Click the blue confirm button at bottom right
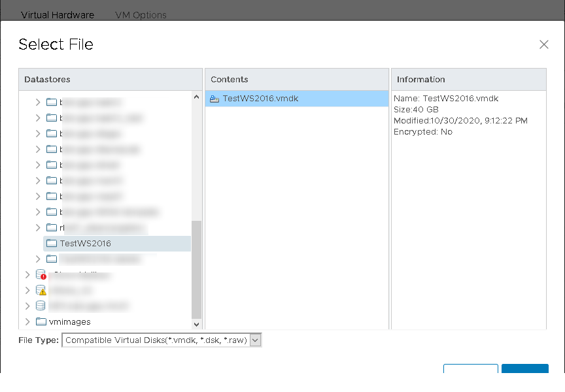565x392 pixels. pyautogui.click(x=525, y=369)
